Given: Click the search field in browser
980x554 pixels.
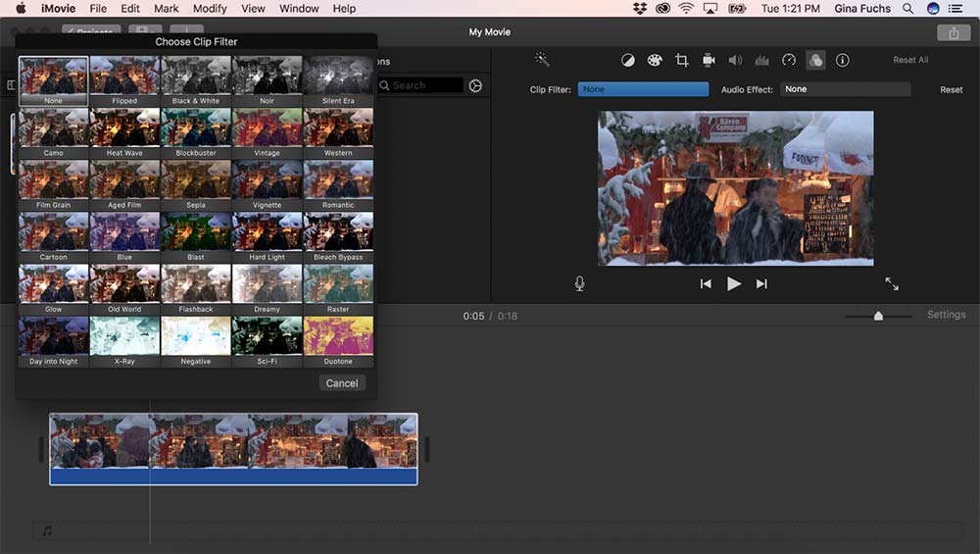Looking at the screenshot, I should [x=420, y=85].
